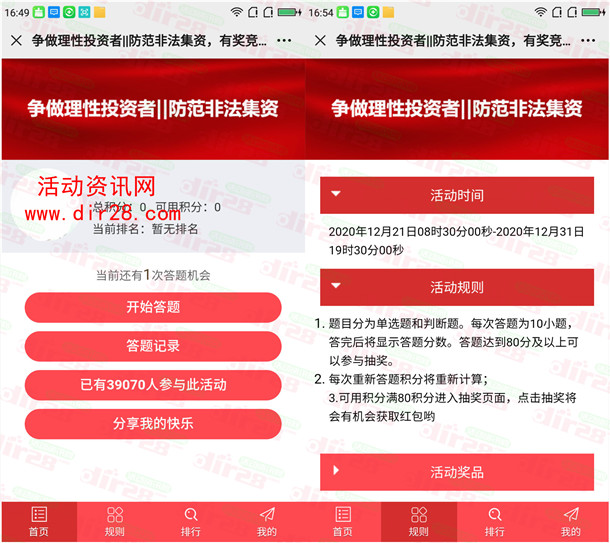This screenshot has width=610, height=543.
Task: Collapse the 活动时间 section
Action: pyautogui.click(x=457, y=195)
